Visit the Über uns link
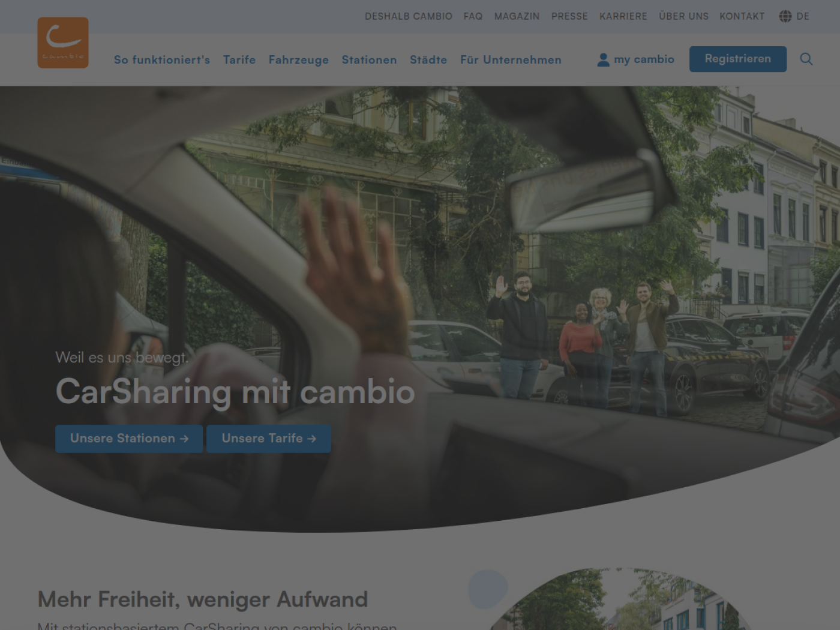 pos(684,16)
